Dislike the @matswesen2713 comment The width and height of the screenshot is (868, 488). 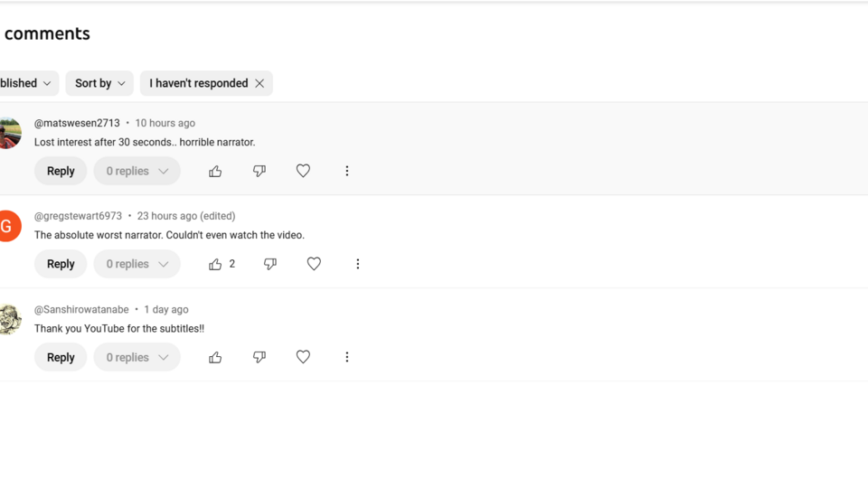pos(259,171)
